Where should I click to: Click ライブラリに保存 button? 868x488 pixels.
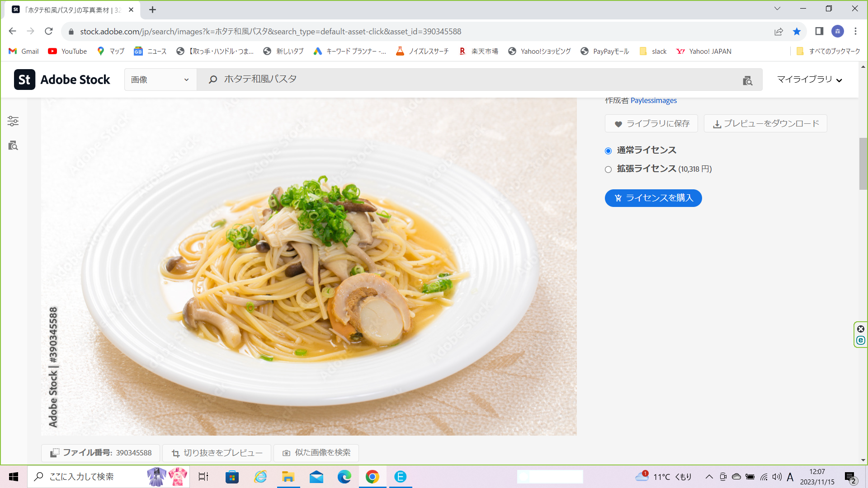coord(651,123)
